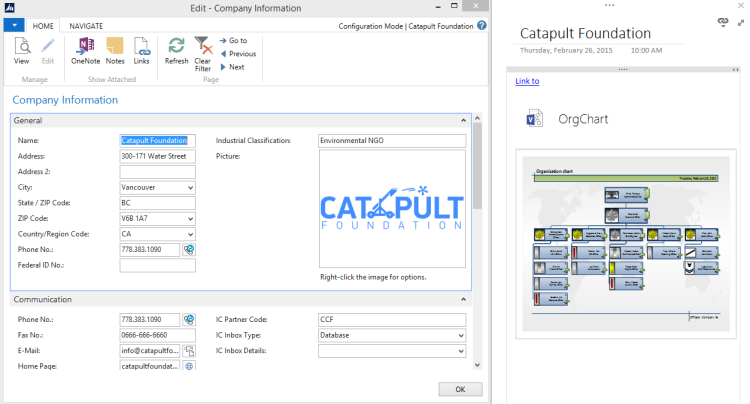Screen dimensions: 750x404
Task: Open the blue application menu dropdown
Action: [14, 25]
